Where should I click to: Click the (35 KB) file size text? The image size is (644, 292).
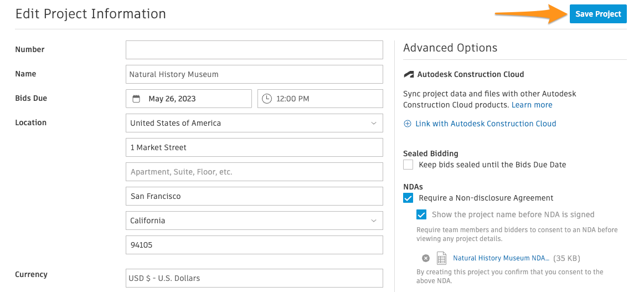(567, 258)
